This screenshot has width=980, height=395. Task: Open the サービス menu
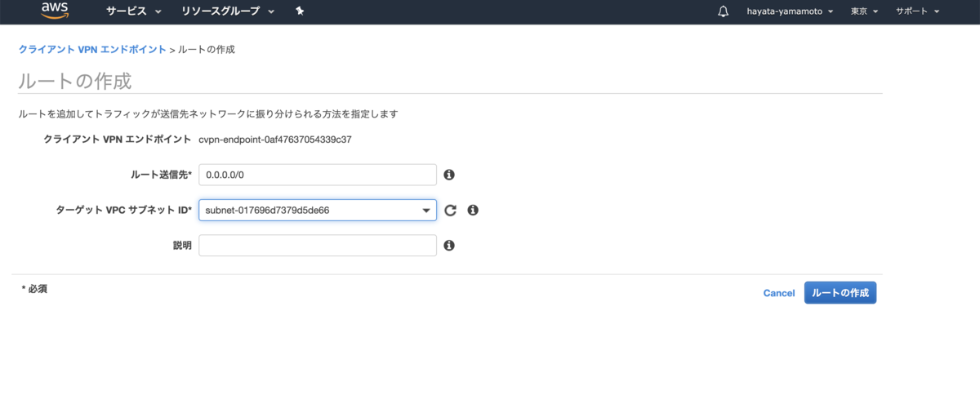[x=134, y=11]
